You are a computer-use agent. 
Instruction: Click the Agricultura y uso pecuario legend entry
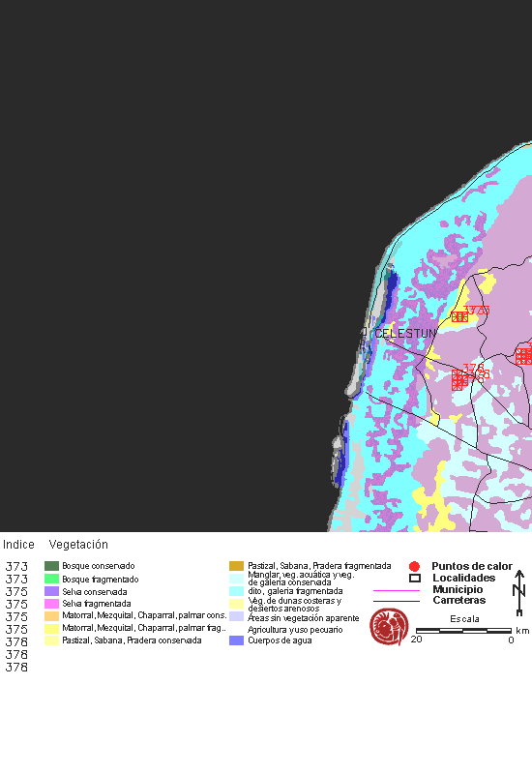click(x=295, y=630)
